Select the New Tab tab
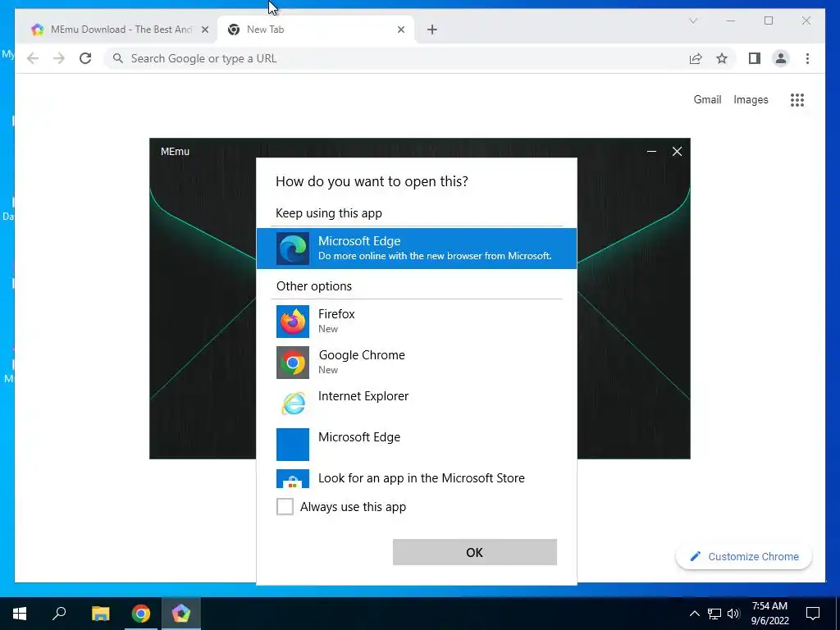Viewport: 840px width, 630px height. click(316, 30)
